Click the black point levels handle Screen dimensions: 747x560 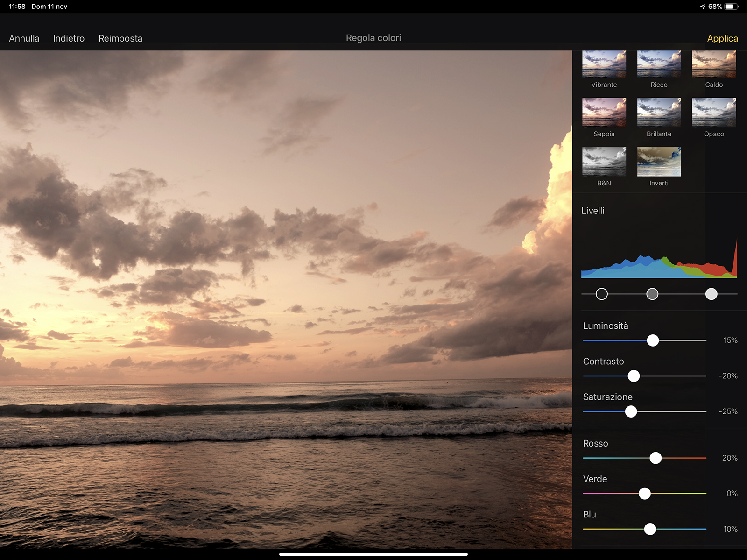[602, 294]
